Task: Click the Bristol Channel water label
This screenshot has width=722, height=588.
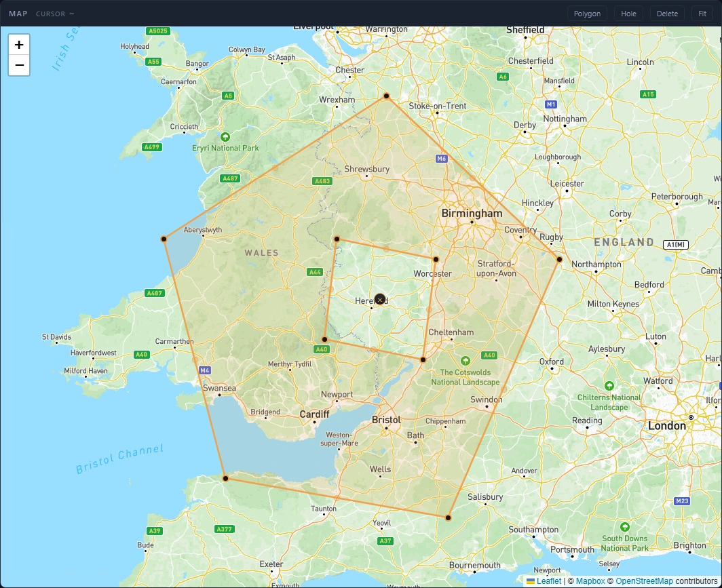Action: pyautogui.click(x=119, y=459)
